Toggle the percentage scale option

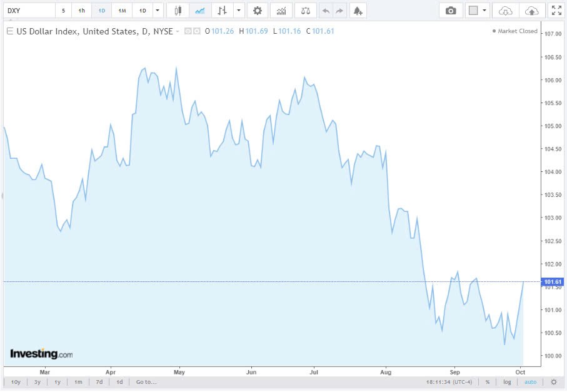pyautogui.click(x=487, y=382)
